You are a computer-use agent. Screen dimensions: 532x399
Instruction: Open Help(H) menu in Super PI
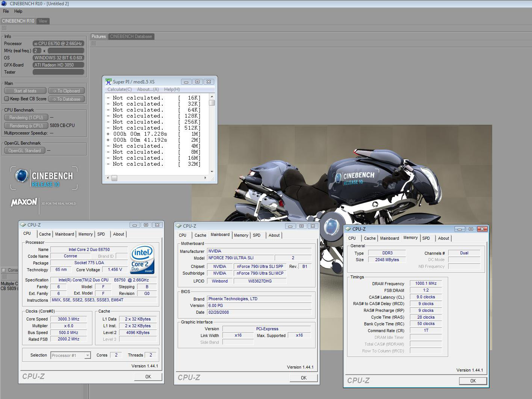tap(172, 89)
